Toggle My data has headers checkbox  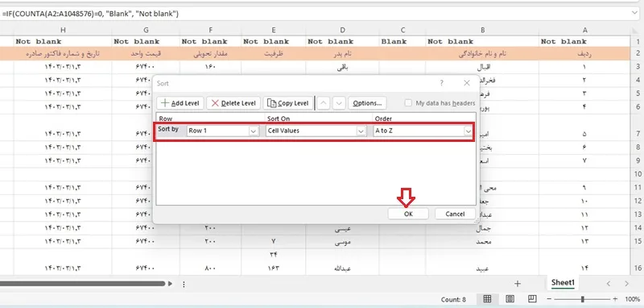(408, 103)
